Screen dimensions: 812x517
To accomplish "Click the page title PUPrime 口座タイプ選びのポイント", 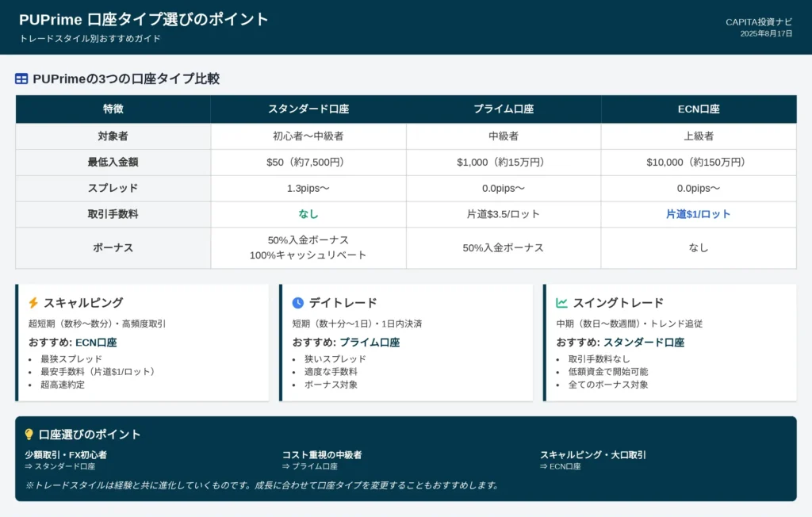I will click(144, 20).
